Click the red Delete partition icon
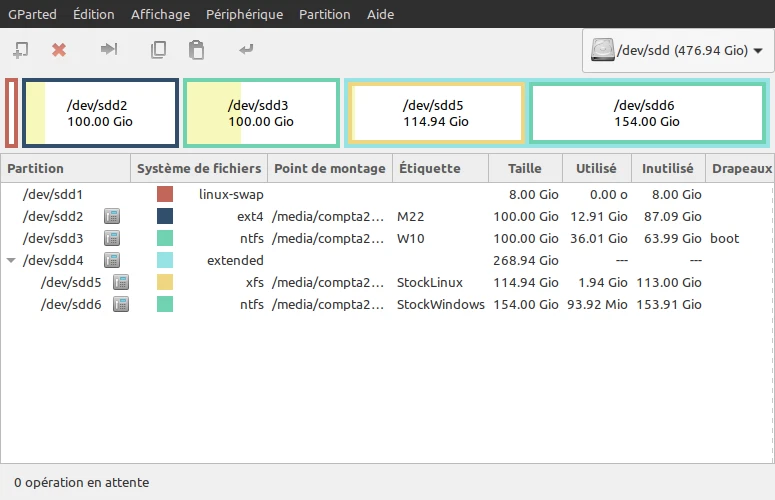 (x=59, y=50)
